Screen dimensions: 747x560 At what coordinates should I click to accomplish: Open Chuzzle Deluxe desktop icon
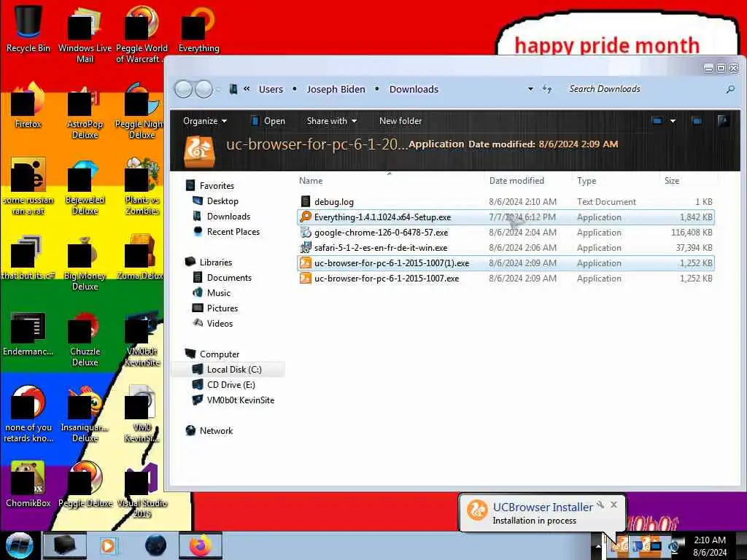(85, 338)
